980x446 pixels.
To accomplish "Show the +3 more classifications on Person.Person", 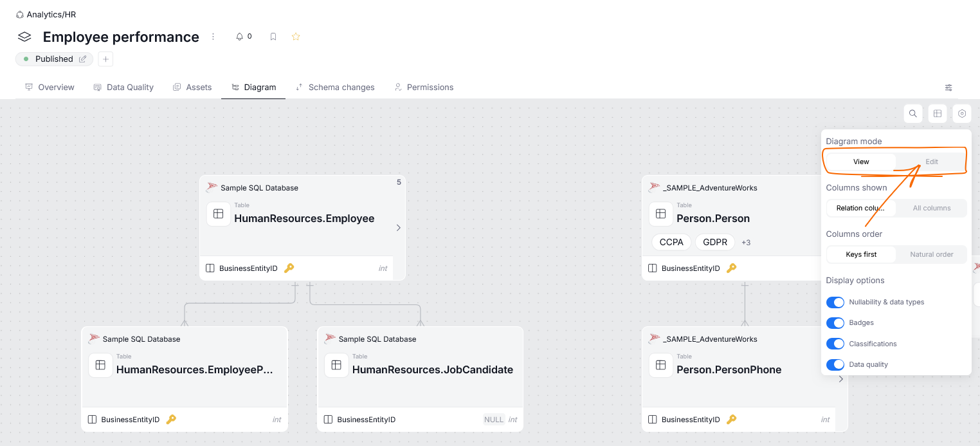I will tap(746, 243).
